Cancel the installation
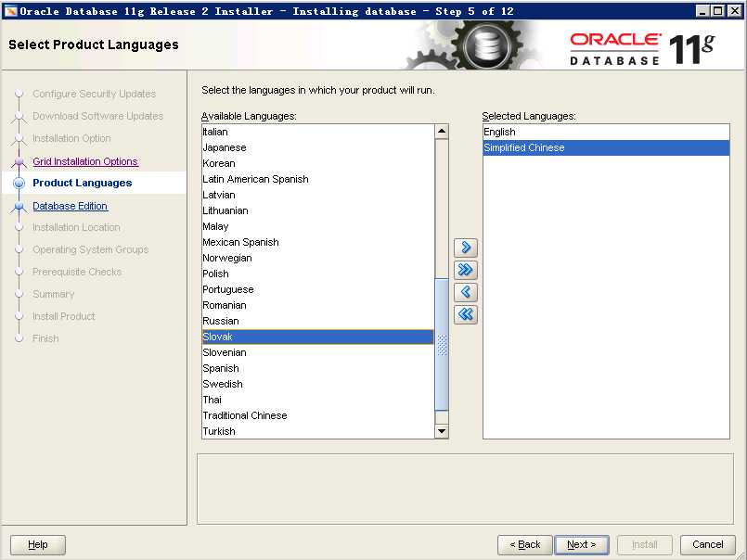The height and width of the screenshot is (560, 747). point(707,544)
